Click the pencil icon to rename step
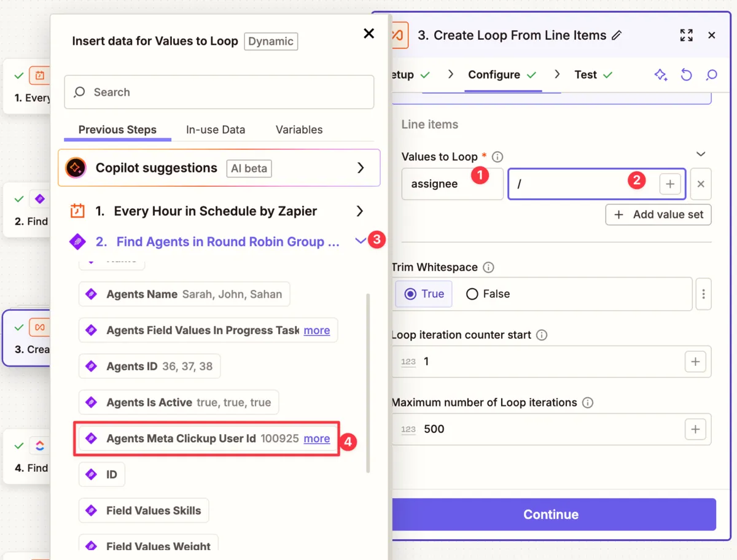This screenshot has height=560, width=737. tap(617, 36)
